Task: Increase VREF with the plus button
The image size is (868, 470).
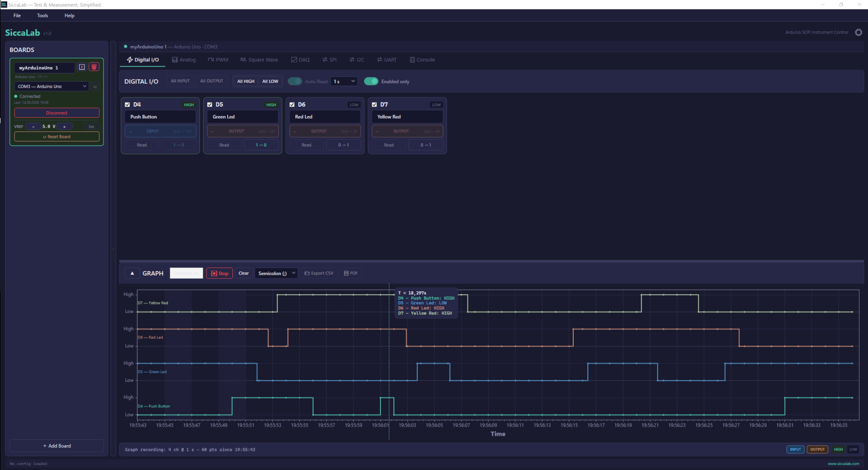Action: (x=64, y=127)
